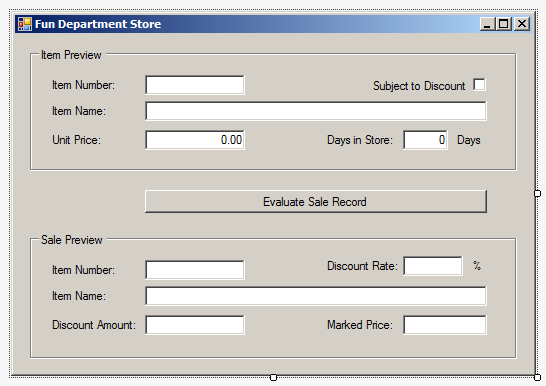Focus the Item Name field in Item Preview
The height and width of the screenshot is (386, 546).
coord(316,111)
